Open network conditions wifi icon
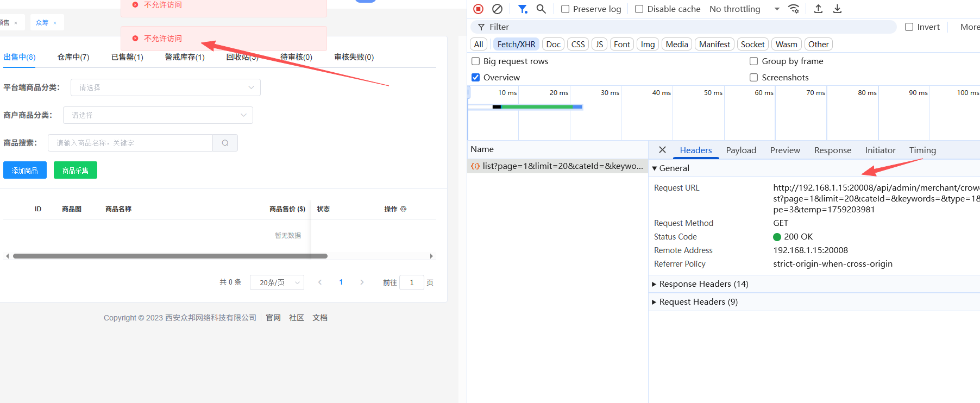This screenshot has width=980, height=403. pos(794,9)
